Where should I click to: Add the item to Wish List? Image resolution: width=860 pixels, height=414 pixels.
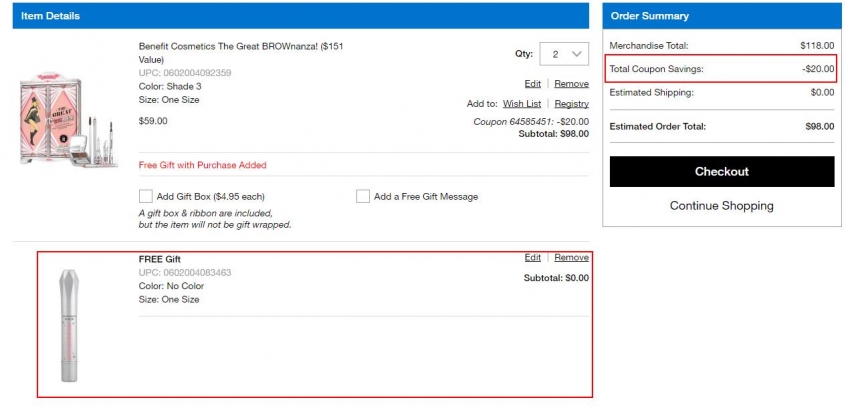coord(522,104)
